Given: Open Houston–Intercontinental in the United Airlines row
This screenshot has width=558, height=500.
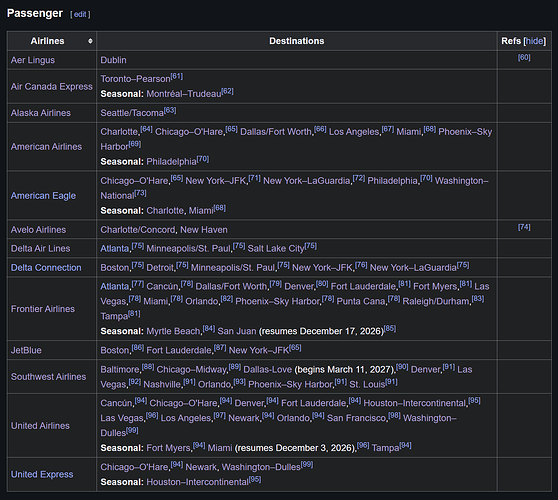Looking at the screenshot, I should (x=415, y=403).
